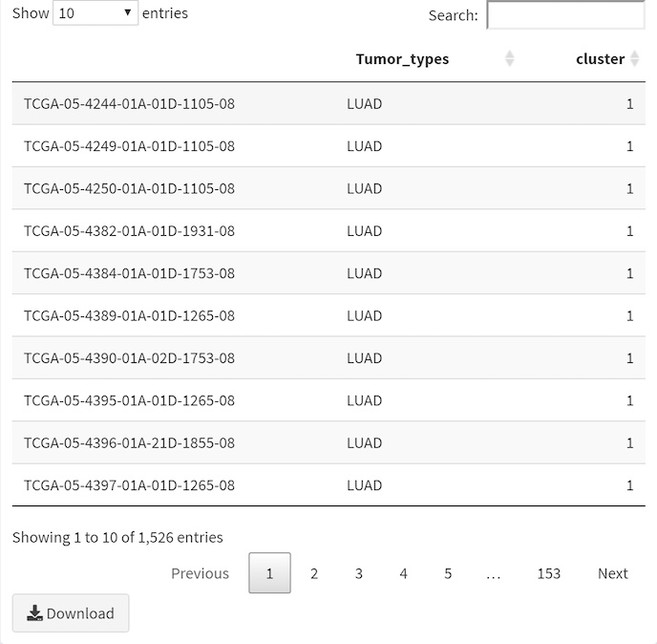Jump to last page 153
This screenshot has height=644, width=657.
(548, 573)
